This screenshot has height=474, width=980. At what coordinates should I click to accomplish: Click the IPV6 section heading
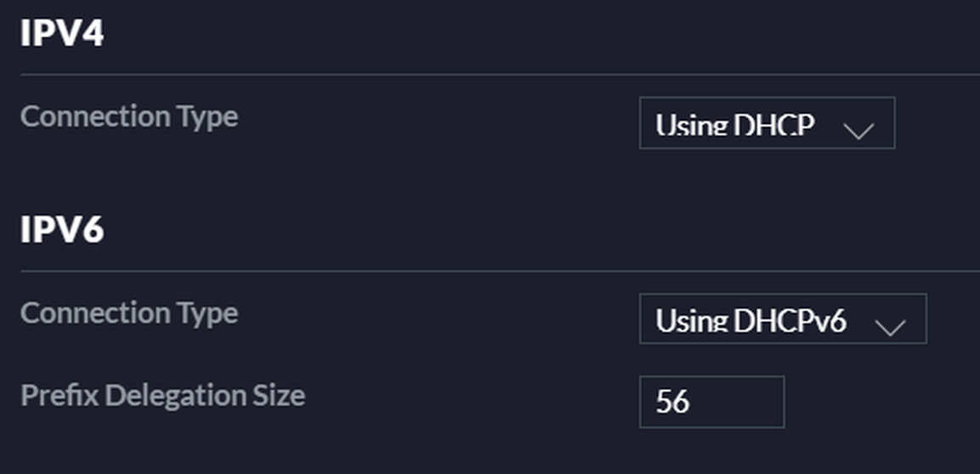[62, 230]
